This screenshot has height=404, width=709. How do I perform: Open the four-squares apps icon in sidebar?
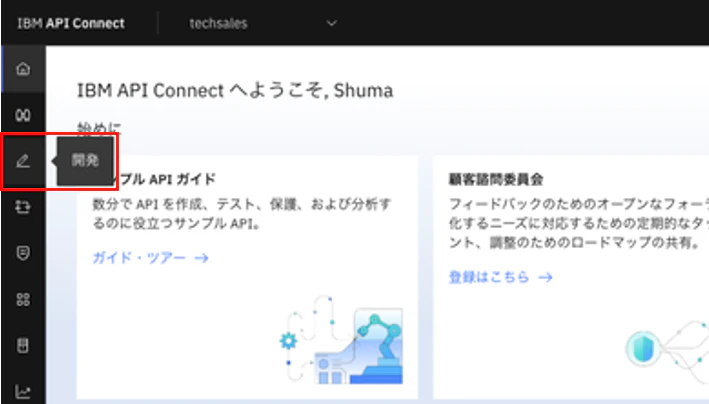[23, 299]
